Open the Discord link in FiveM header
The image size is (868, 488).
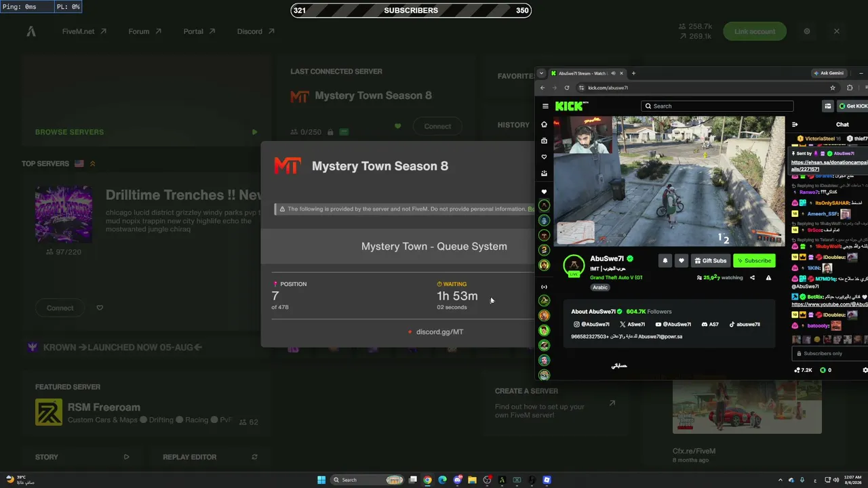(256, 31)
